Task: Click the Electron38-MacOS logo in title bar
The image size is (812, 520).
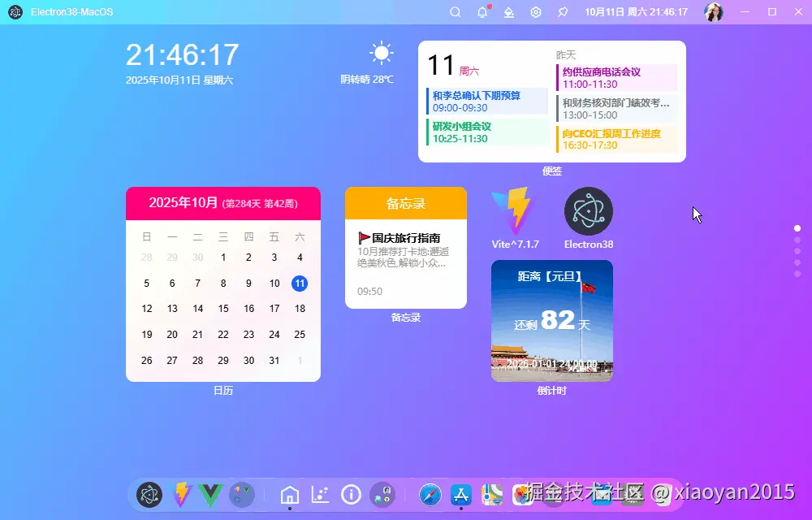Action: (15, 12)
